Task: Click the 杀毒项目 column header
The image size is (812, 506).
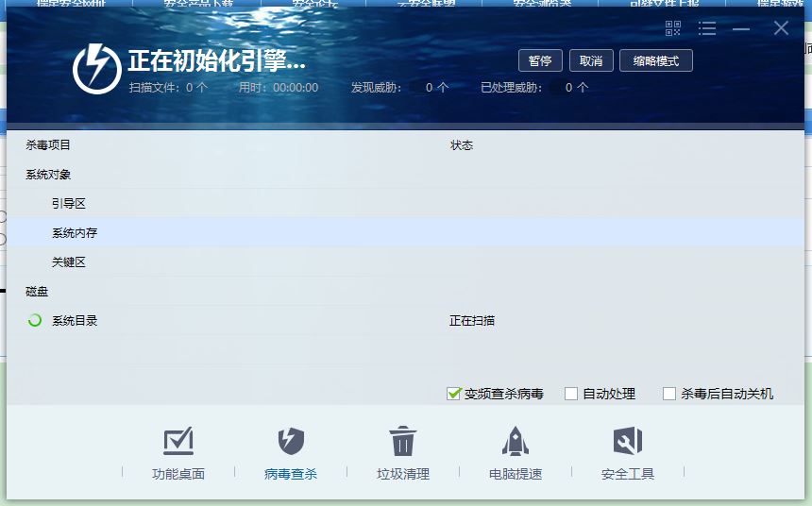Action: [48, 145]
